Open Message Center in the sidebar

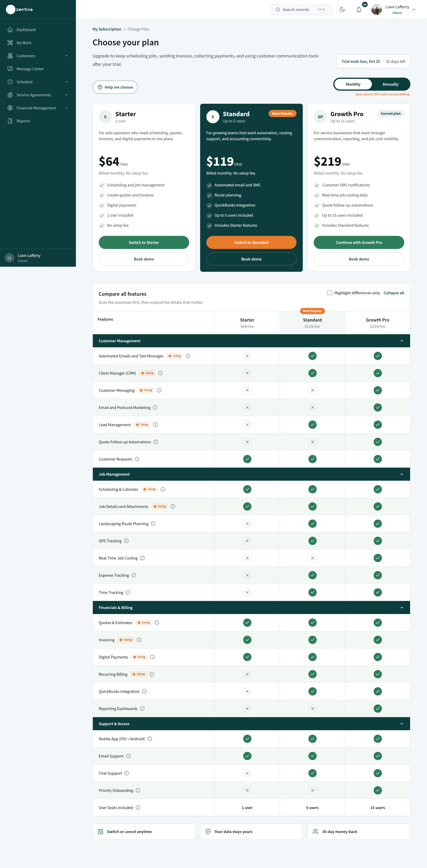click(38, 69)
